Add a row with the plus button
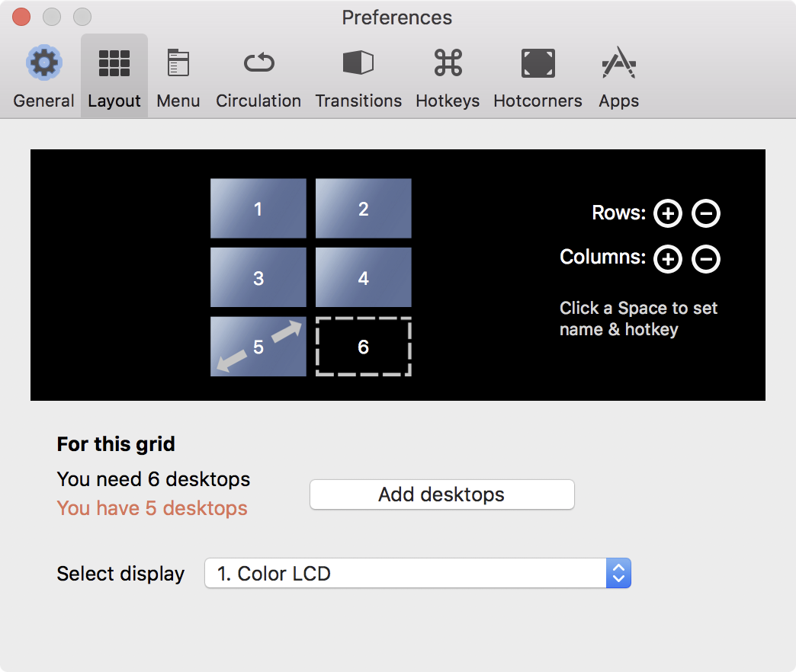 (x=667, y=214)
